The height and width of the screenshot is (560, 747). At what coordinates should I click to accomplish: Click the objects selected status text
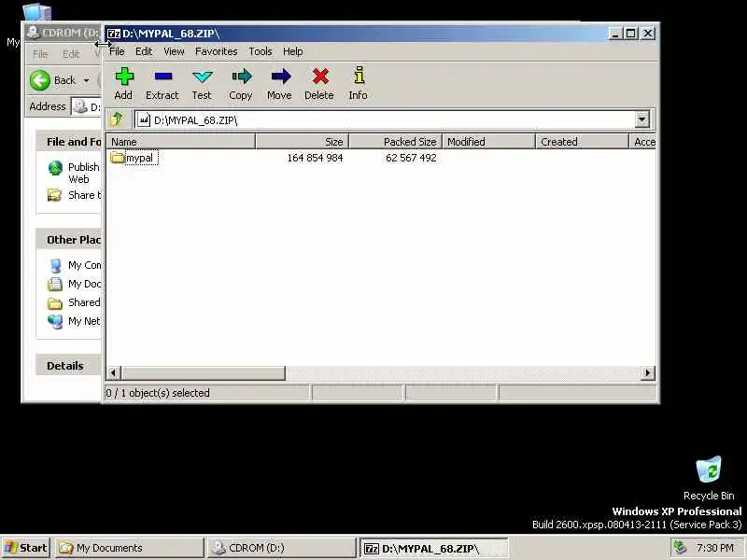(x=158, y=393)
